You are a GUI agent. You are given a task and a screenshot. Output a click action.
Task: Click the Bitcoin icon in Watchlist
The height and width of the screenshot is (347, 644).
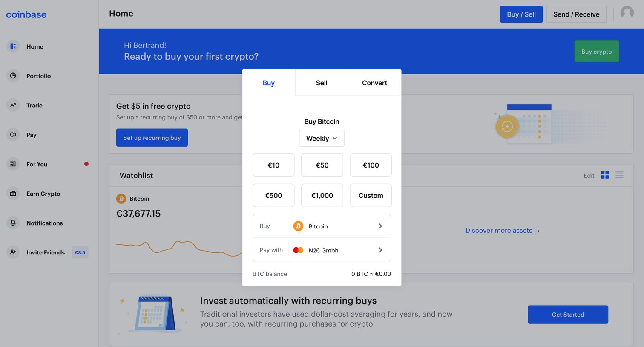point(121,199)
